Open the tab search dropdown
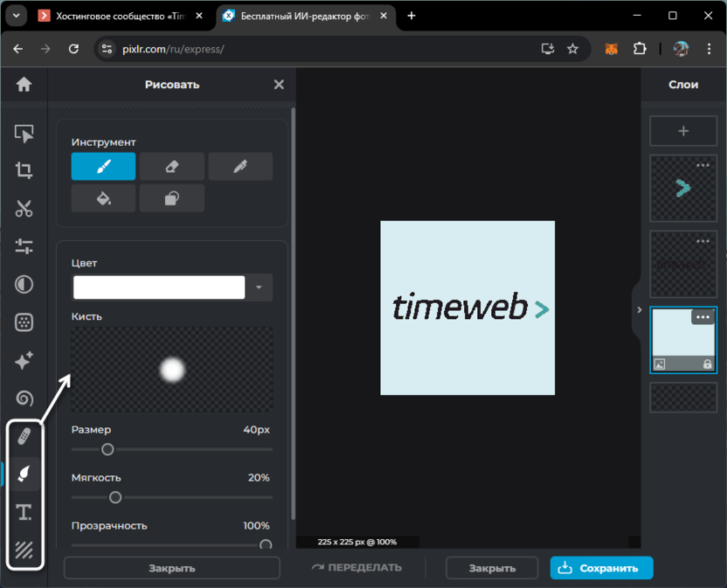Screen dimensions: 727x588 17,16
